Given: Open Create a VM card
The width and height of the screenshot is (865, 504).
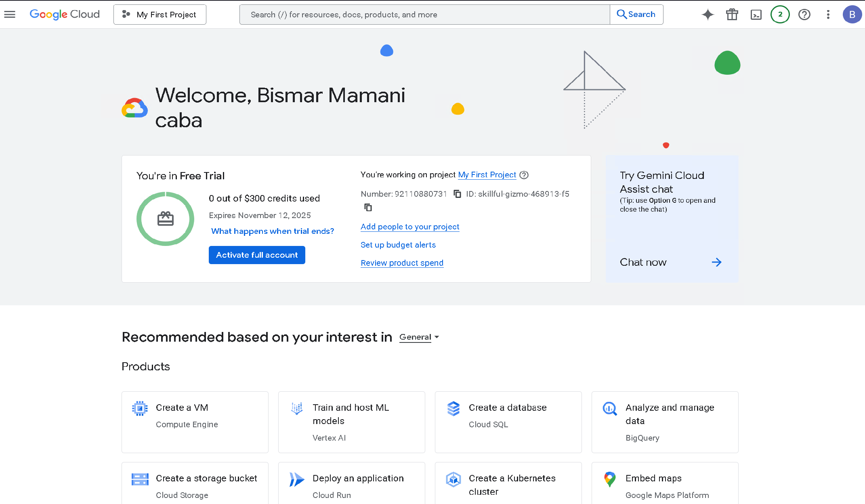Looking at the screenshot, I should click(x=195, y=422).
